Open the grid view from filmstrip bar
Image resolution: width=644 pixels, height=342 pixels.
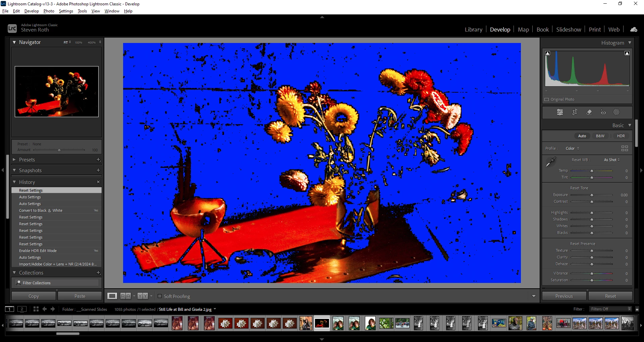[x=36, y=309]
